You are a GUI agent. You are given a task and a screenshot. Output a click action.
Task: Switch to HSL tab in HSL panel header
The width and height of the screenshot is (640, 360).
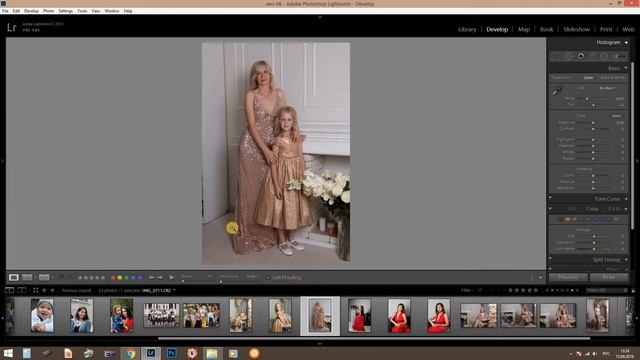click(572, 209)
